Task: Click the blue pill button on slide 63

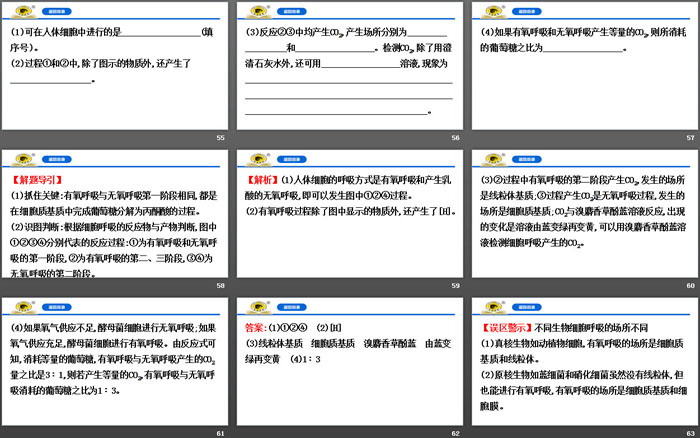Action: 527,307
